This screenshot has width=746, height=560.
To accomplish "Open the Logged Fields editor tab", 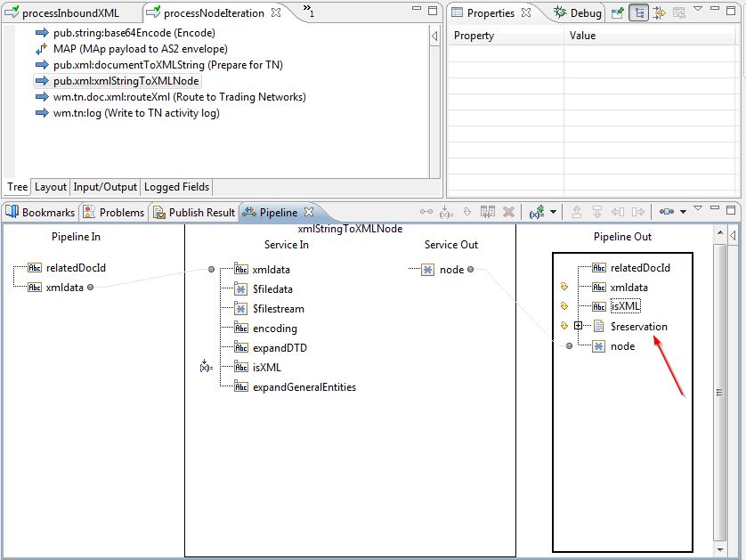I will coord(176,187).
